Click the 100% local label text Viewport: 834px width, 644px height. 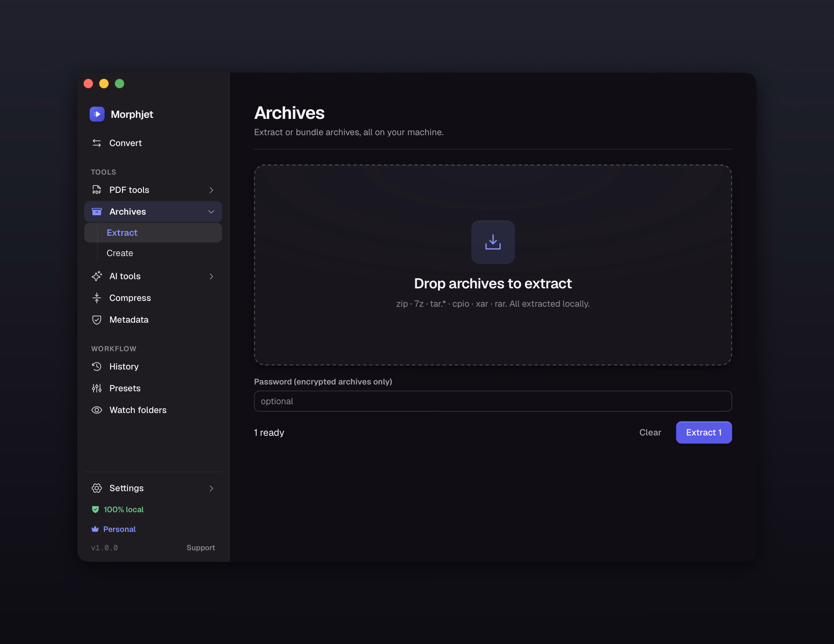[124, 509]
